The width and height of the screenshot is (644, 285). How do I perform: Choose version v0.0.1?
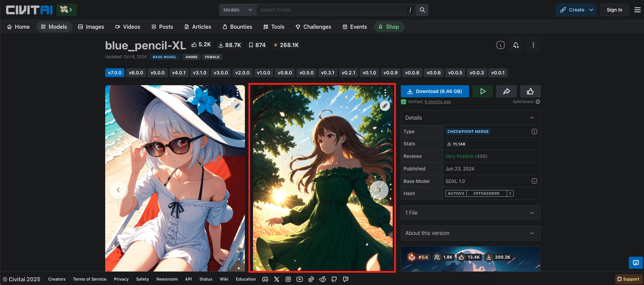click(x=498, y=73)
